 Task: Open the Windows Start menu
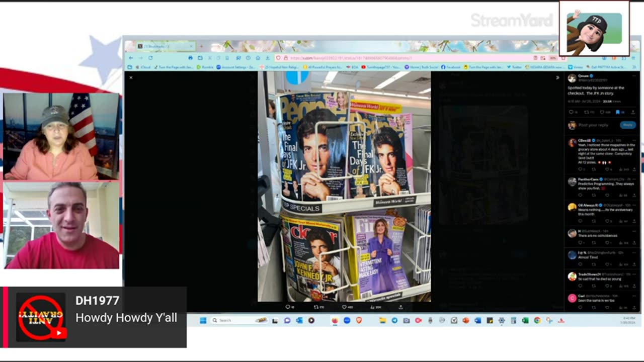[x=203, y=320]
